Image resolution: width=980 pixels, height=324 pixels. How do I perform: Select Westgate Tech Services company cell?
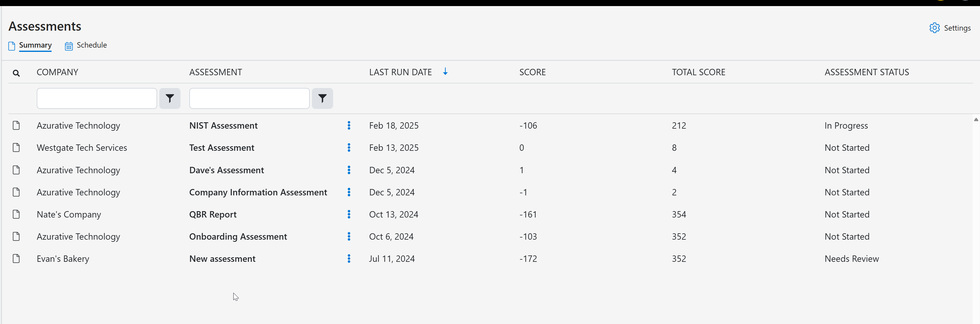[82, 147]
